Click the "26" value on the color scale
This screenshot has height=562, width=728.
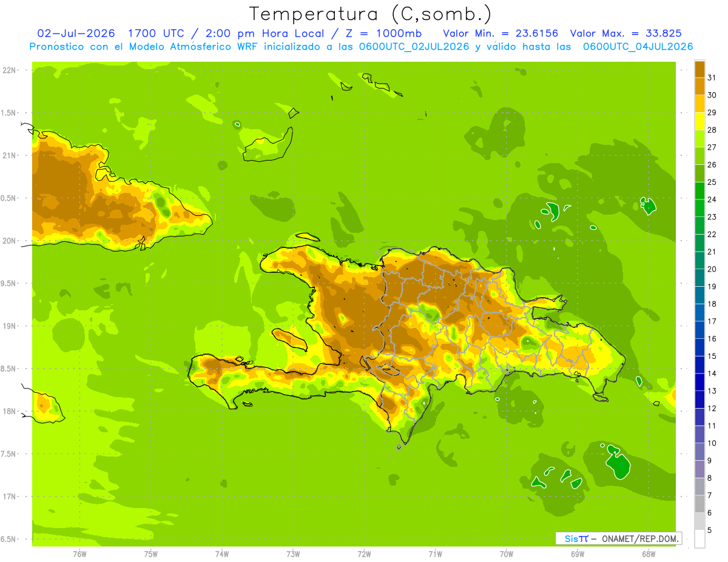click(x=712, y=165)
